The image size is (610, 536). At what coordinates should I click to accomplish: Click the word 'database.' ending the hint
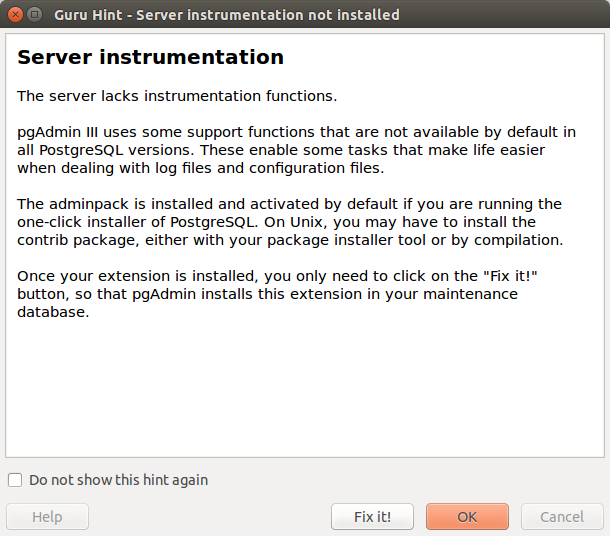(53, 312)
